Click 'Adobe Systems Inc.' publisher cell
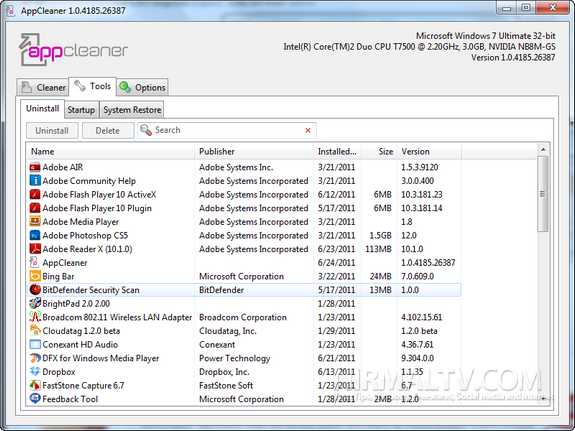Viewport: 575px width, 431px height. (x=236, y=167)
